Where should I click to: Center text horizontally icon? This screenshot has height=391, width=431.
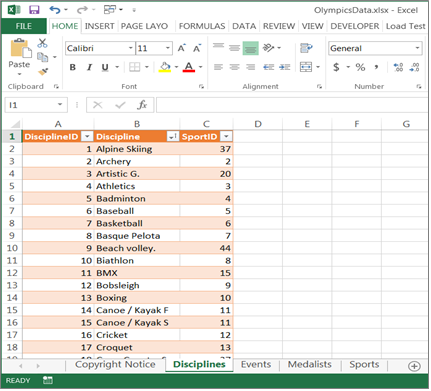(234, 67)
